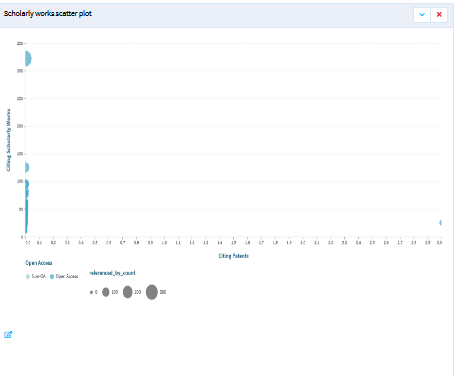
Task: Click the Open Access legend heading
Action: (x=39, y=263)
